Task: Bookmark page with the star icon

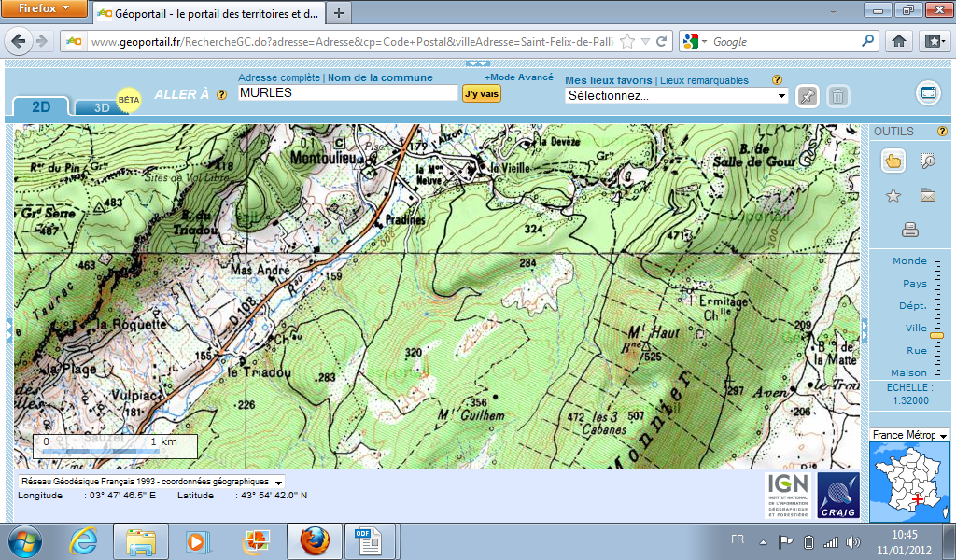Action: (626, 41)
